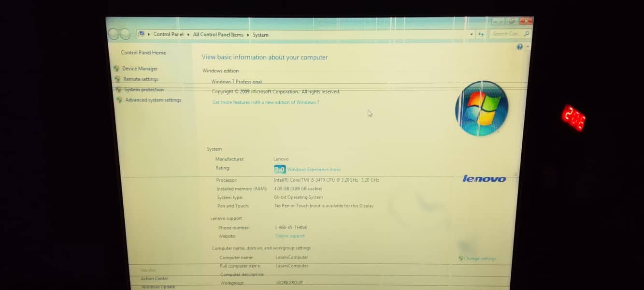Open System protection link
This screenshot has height=290, width=644.
[144, 90]
